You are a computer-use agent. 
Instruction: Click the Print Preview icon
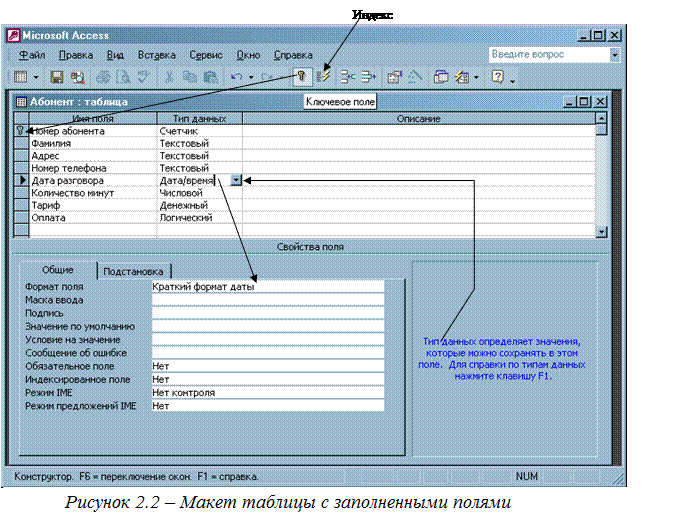coord(124,77)
